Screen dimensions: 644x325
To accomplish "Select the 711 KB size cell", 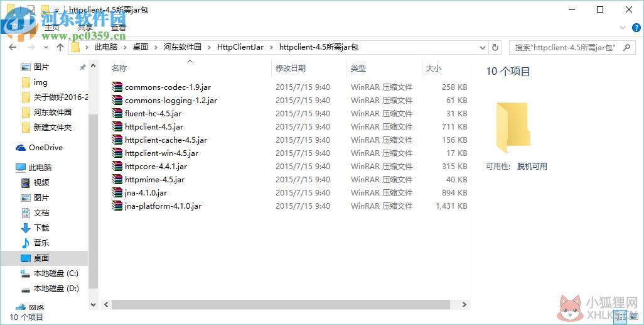I will click(x=454, y=126).
